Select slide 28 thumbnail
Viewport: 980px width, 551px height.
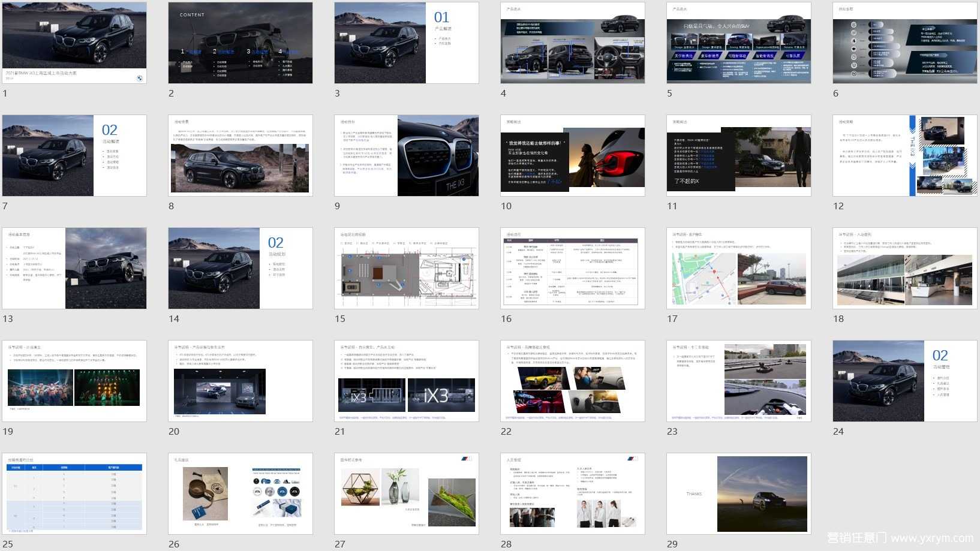pos(573,493)
